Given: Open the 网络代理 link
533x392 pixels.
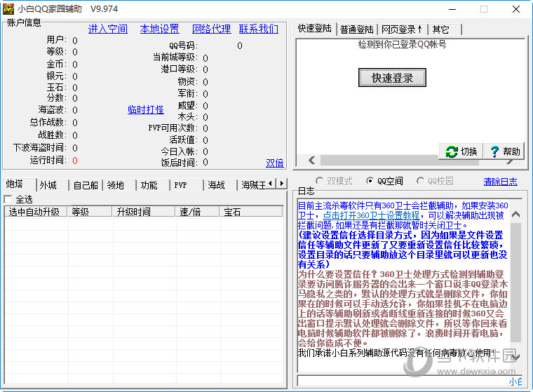Looking at the screenshot, I should (x=211, y=29).
